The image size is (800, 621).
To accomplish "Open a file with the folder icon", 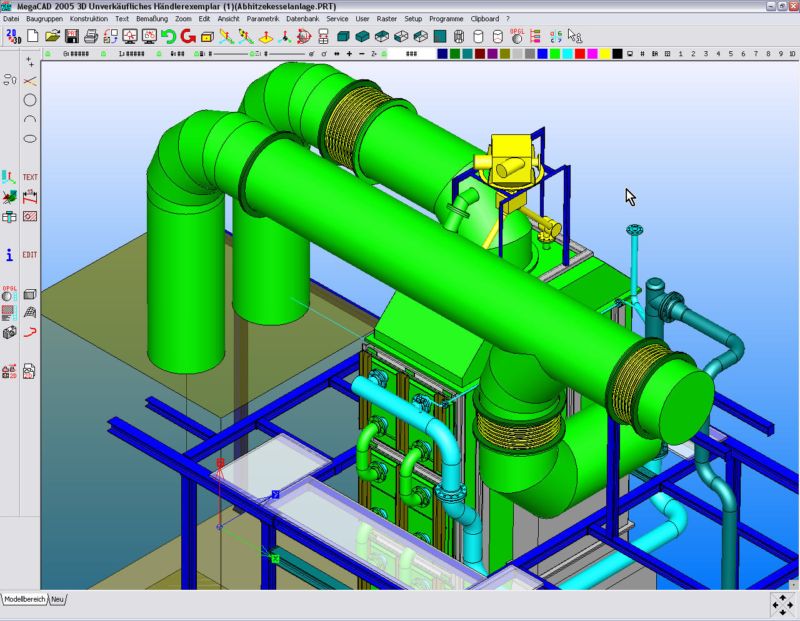I will point(53,36).
